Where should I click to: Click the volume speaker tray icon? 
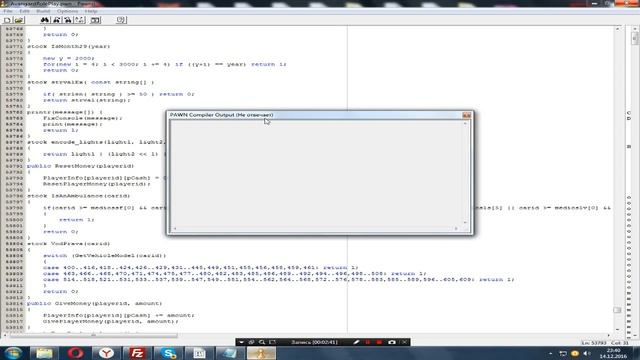click(x=587, y=353)
